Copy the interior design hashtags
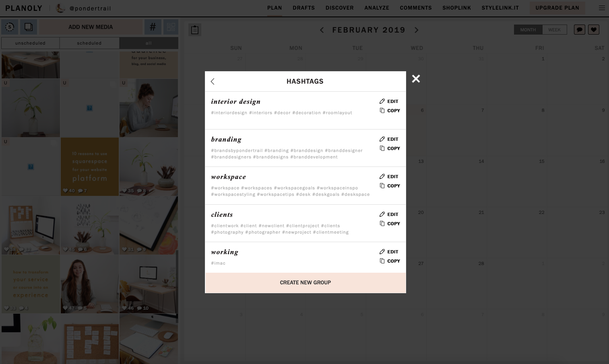 (390, 111)
